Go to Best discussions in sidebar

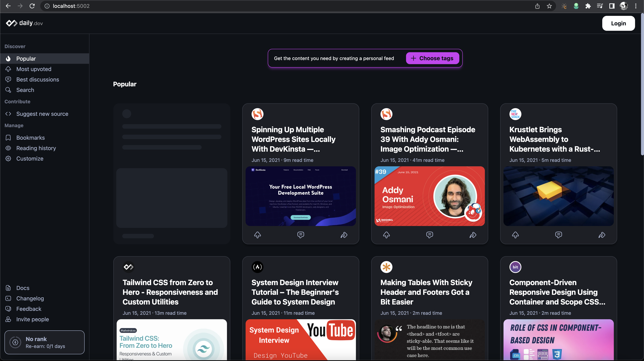click(x=37, y=80)
